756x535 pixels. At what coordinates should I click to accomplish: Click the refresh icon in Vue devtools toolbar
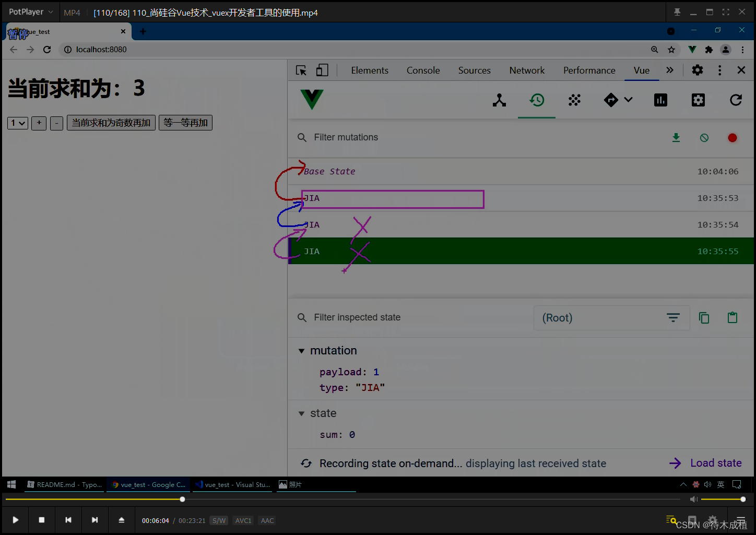pos(736,100)
